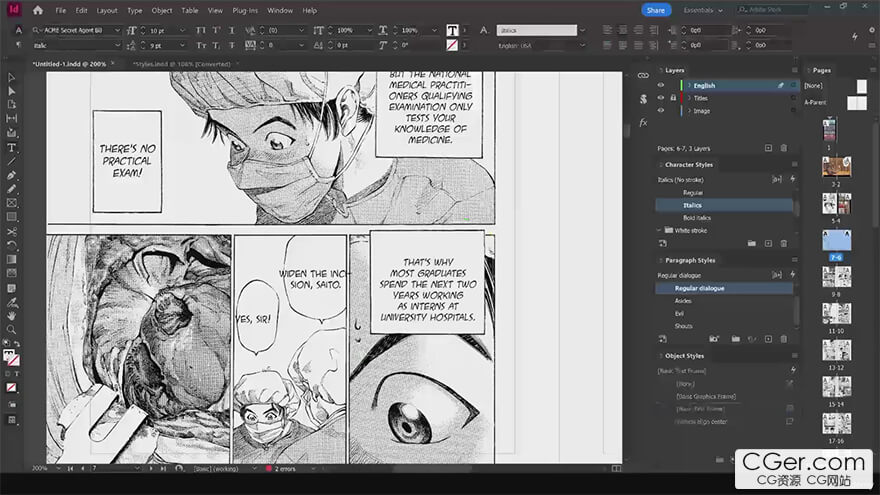Create new layer in Layers panel
The image size is (880, 495).
[768, 148]
